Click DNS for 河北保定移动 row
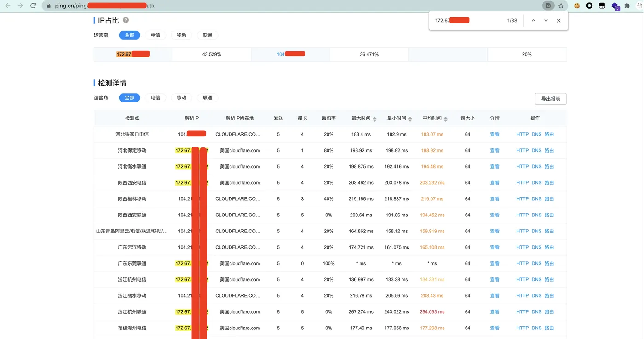This screenshot has width=644, height=339. click(536, 150)
